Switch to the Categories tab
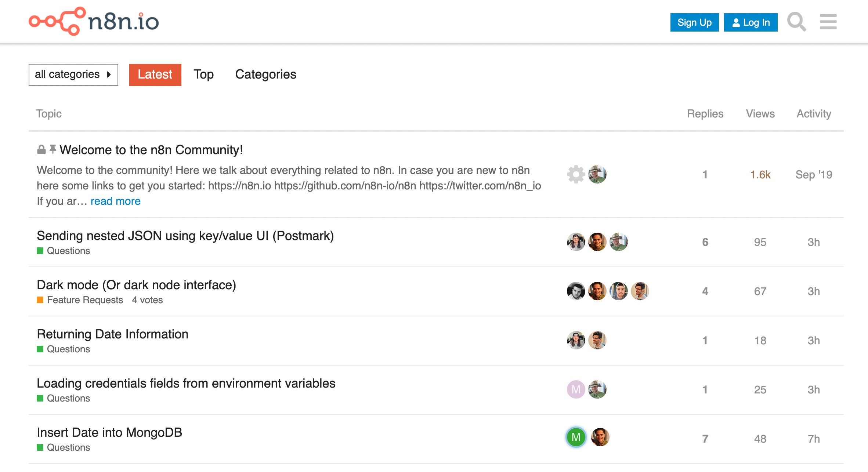This screenshot has width=868, height=472. [266, 75]
